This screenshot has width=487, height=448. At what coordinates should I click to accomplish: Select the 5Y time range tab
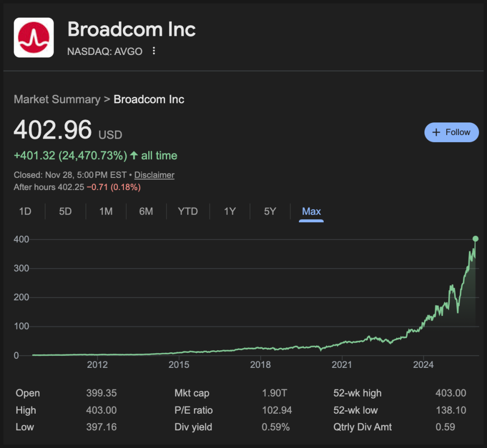270,211
